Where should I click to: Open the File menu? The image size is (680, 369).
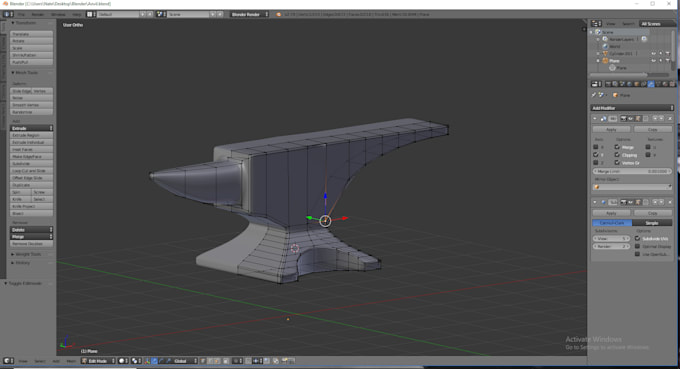tap(21, 14)
